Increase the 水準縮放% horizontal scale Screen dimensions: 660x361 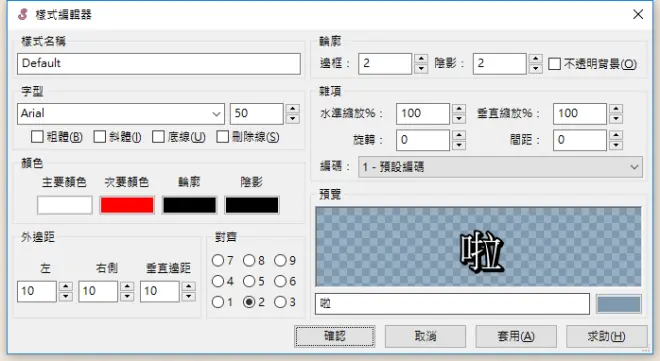(459, 109)
